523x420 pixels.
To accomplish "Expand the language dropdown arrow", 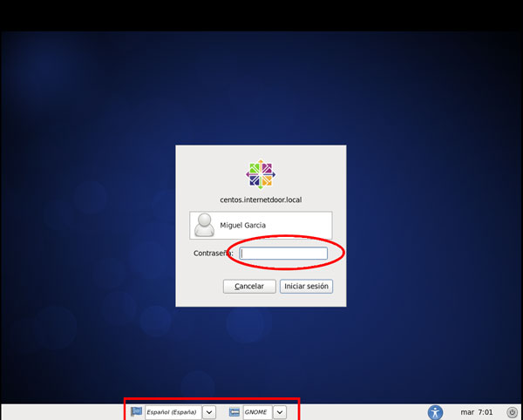I will [209, 412].
